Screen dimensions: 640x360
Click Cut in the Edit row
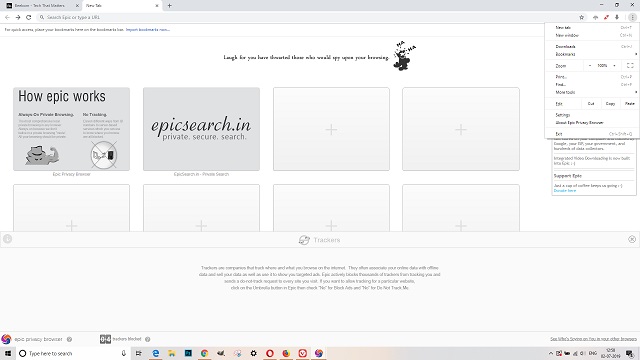coord(591,104)
